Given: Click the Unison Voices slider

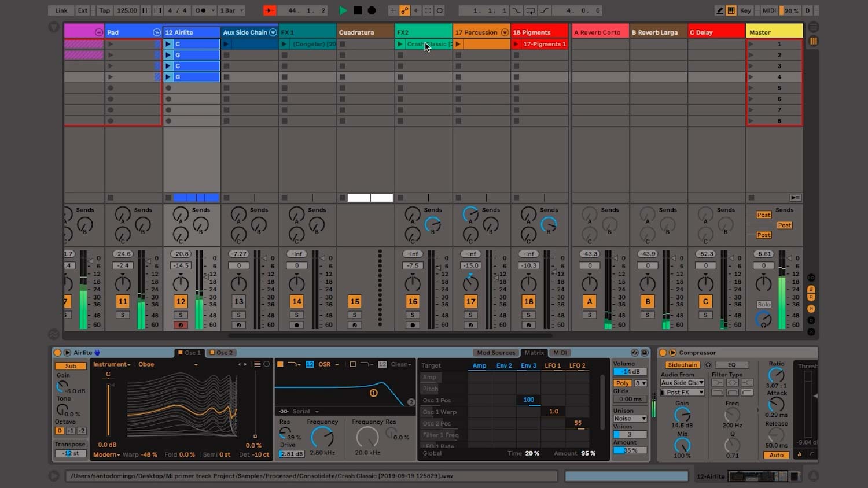Looking at the screenshot, I should (x=630, y=434).
